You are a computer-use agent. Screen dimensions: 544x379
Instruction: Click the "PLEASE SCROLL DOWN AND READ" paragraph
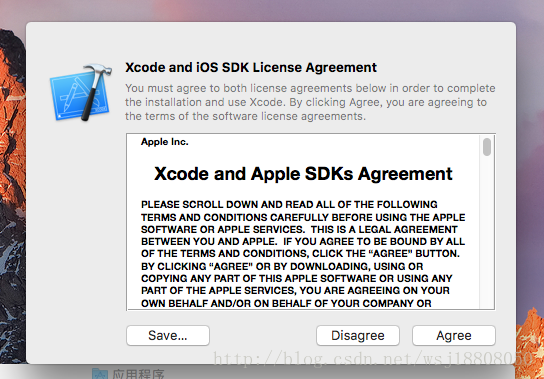303,254
